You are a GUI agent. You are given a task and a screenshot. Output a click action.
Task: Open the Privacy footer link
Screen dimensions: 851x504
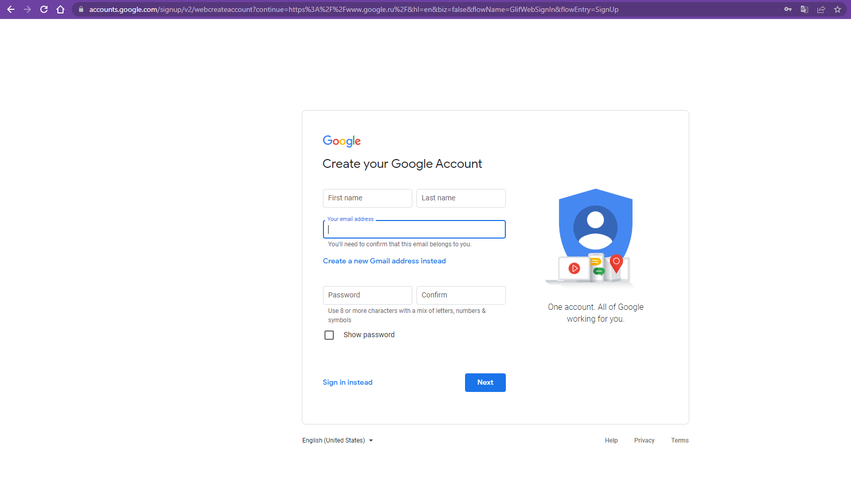coord(644,440)
